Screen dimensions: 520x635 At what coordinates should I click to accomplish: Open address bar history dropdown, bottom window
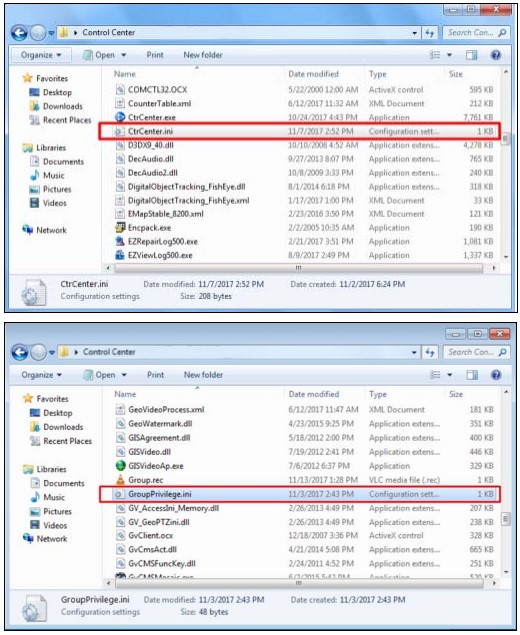point(414,353)
